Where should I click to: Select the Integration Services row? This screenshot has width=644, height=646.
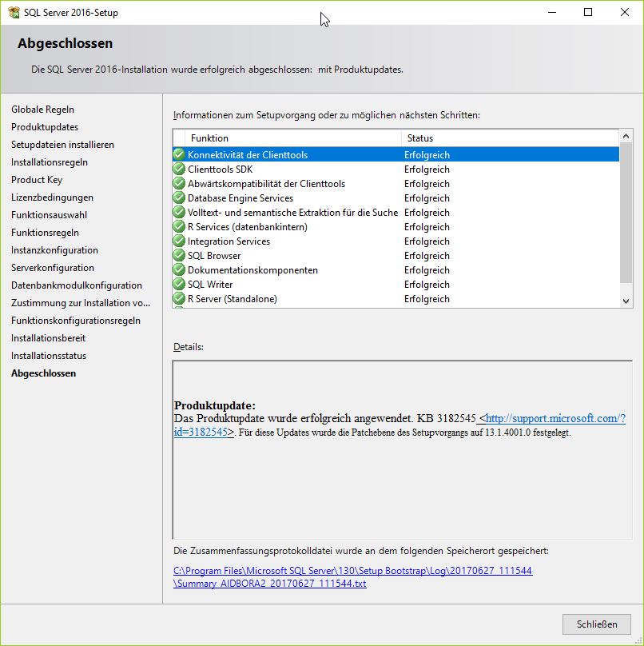coord(396,241)
